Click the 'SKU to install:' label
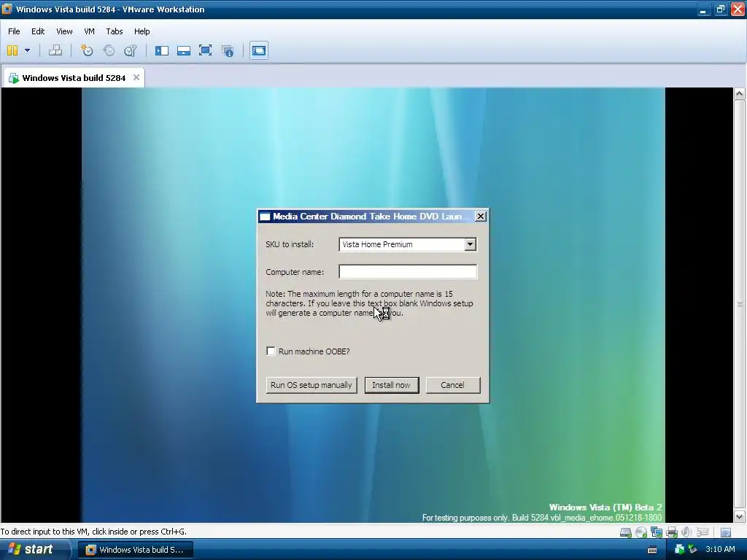Image resolution: width=747 pixels, height=560 pixels. (x=290, y=244)
